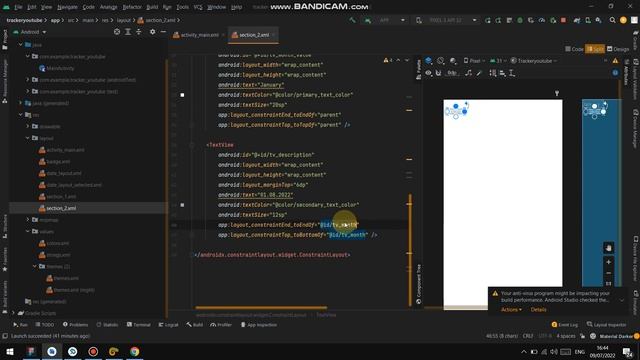This screenshot has height=360, width=640.
Task: Open the Logcat tool window
Action: coord(169,325)
